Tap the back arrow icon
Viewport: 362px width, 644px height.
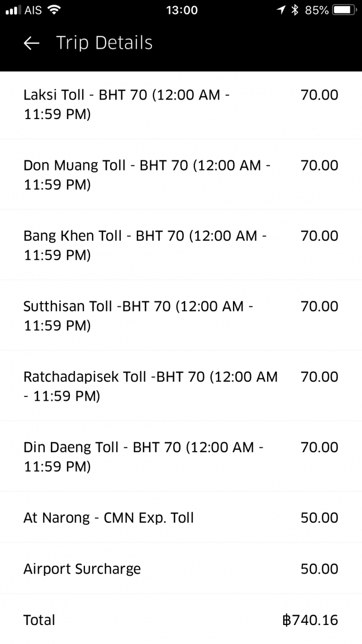31,43
